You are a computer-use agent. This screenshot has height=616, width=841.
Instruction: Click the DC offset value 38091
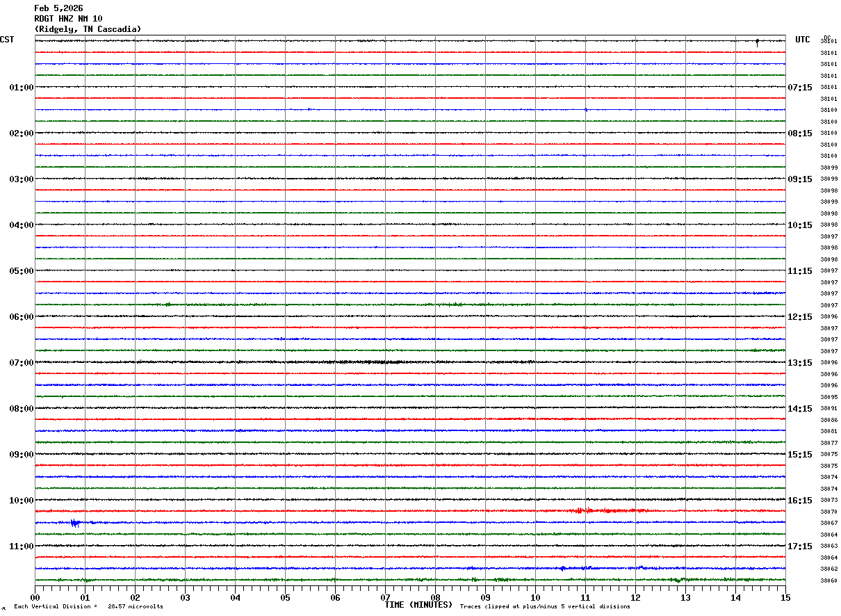[x=828, y=409]
